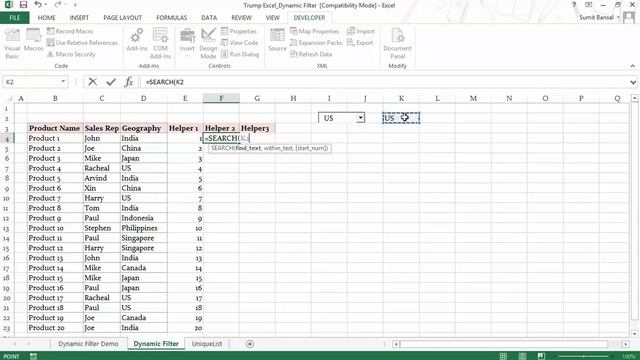Image resolution: width=640 pixels, height=360 pixels.
Task: Click Refresh Data in XML group
Action: (311, 54)
